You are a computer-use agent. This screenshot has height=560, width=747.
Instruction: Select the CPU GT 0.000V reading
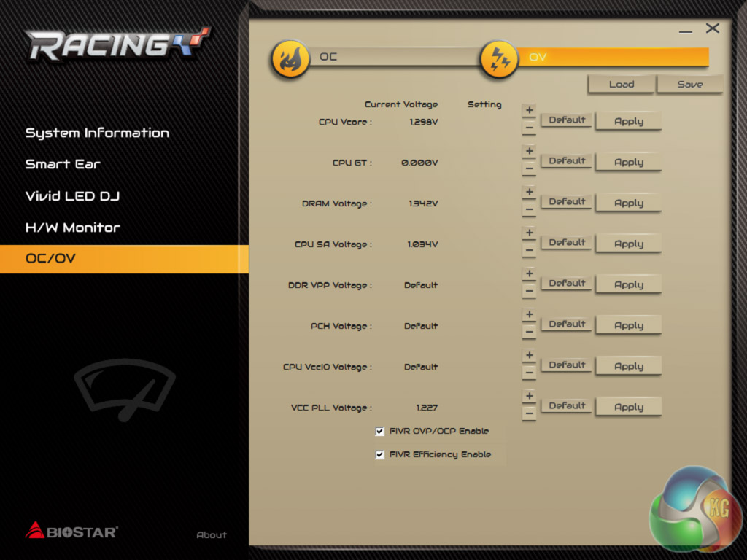(x=419, y=163)
